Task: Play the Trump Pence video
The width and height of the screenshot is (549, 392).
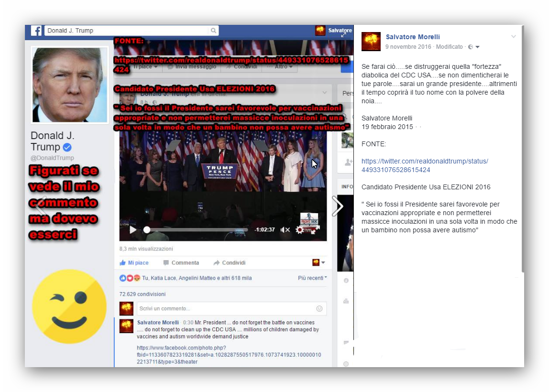Action: [132, 229]
